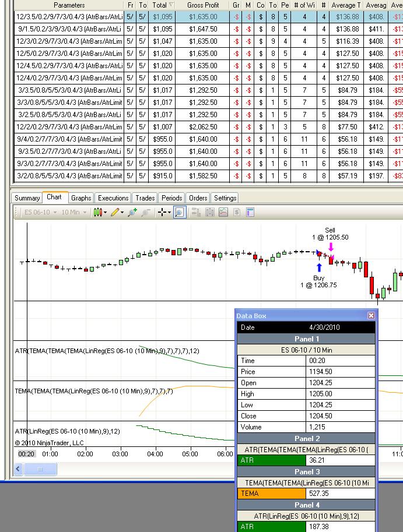Click the data series toolbar icon

click(210, 213)
